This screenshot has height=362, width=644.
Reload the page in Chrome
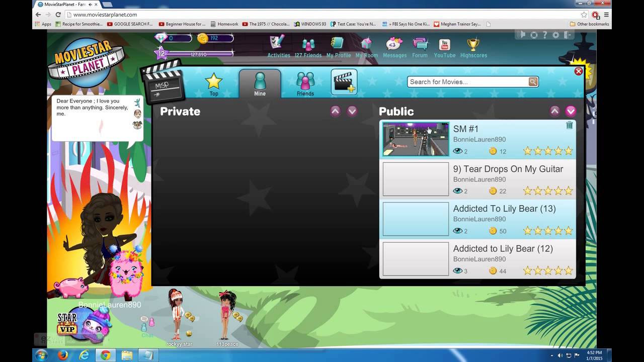tap(58, 15)
